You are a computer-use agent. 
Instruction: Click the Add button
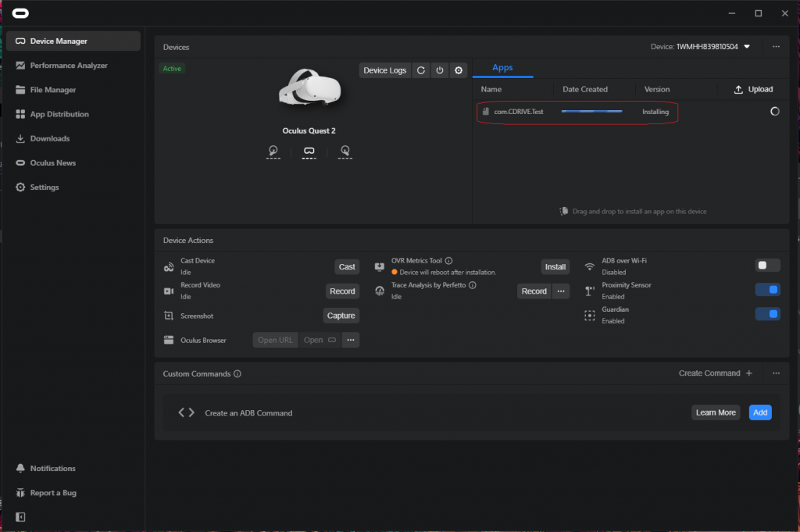[760, 412]
